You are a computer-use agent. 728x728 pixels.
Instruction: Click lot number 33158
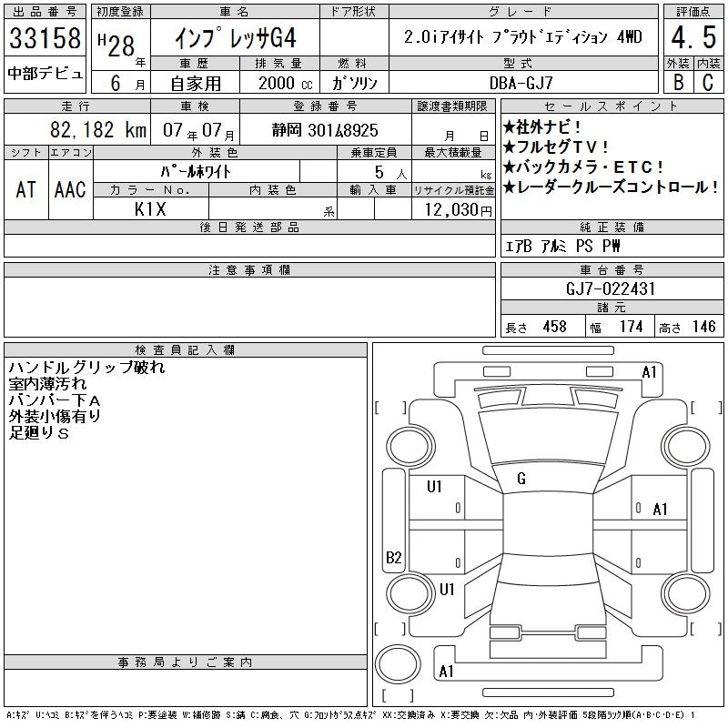[x=45, y=37]
